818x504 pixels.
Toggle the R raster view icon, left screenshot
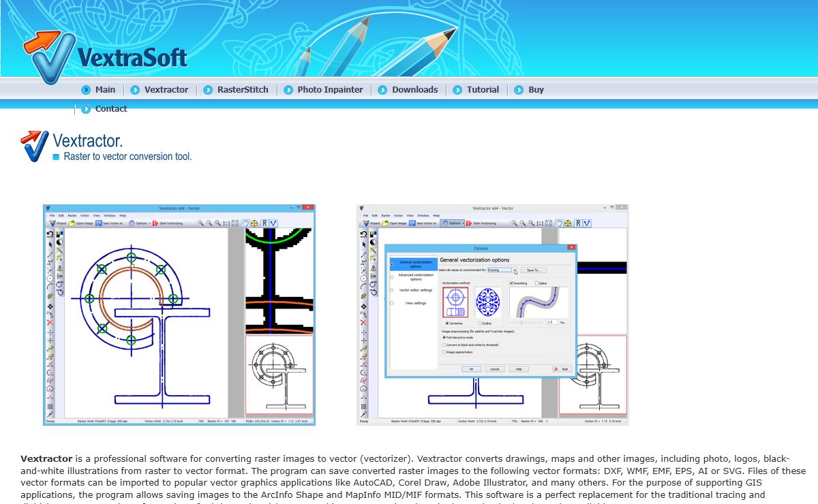[x=264, y=223]
